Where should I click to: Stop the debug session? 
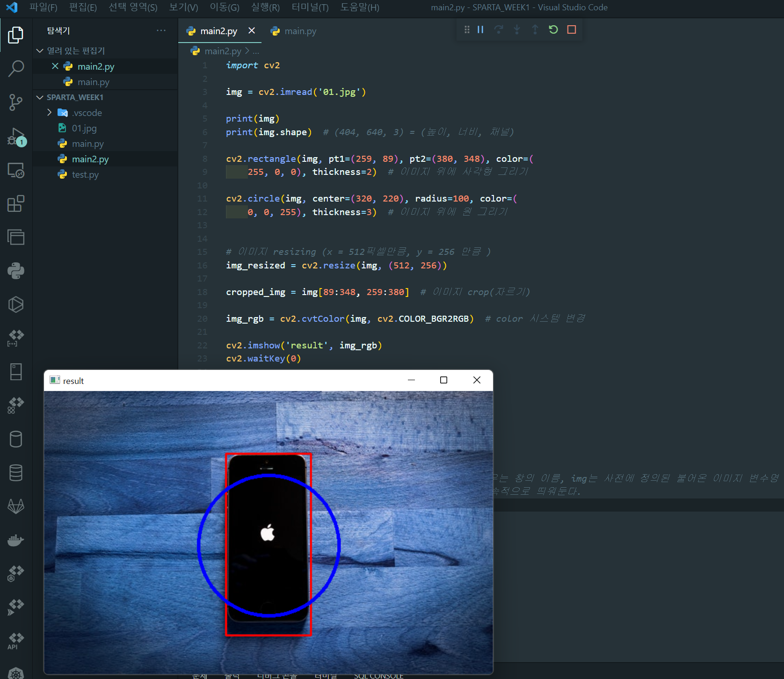click(x=572, y=29)
